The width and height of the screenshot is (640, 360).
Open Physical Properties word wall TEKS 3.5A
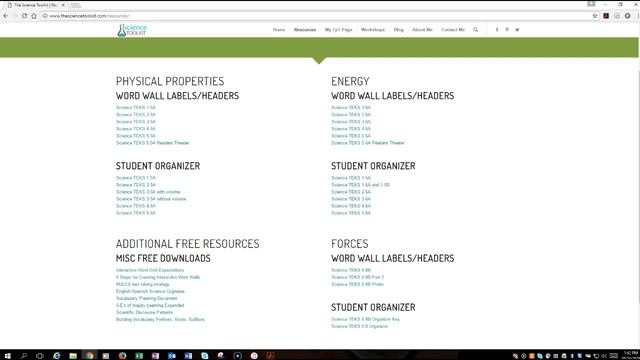click(x=136, y=122)
